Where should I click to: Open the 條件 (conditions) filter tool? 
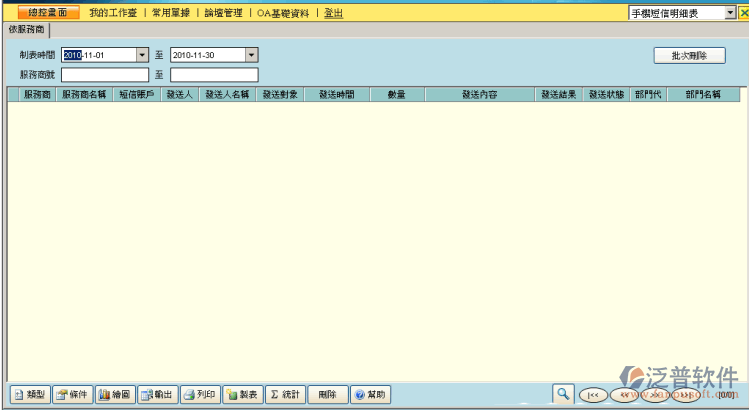pyautogui.click(x=71, y=394)
